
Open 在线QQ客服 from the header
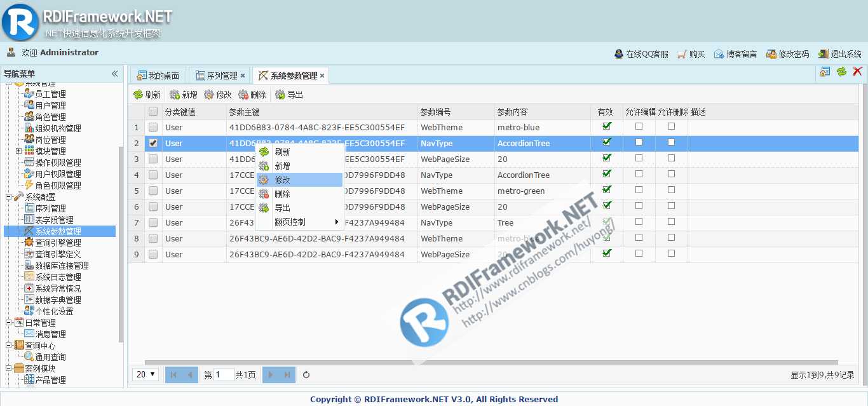point(641,54)
